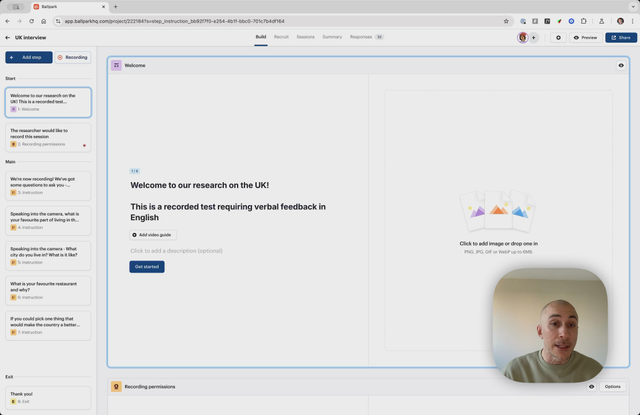Toggle visibility eye on Recording permissions step
The height and width of the screenshot is (415, 640).
tap(591, 386)
